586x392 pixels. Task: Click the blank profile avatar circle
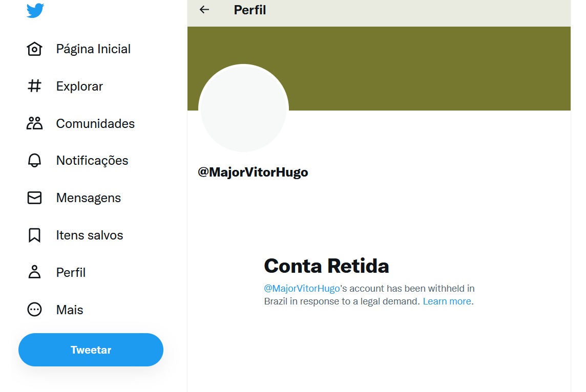[x=243, y=108]
